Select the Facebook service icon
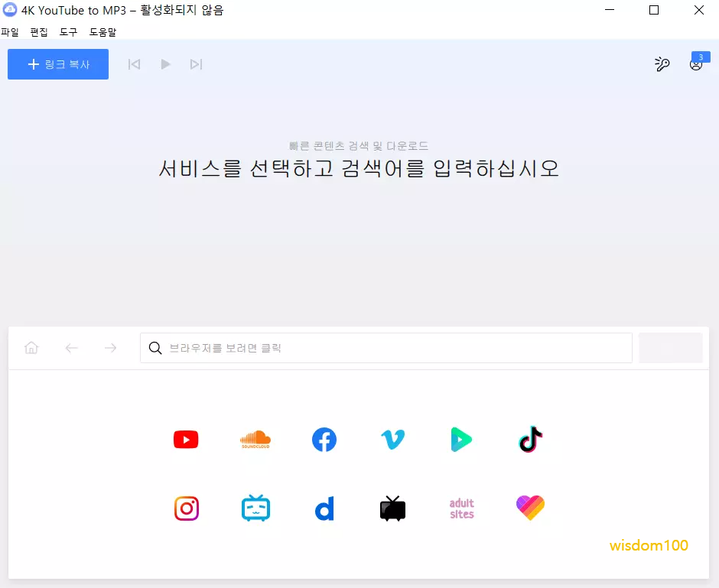Screen dimensions: 719x588 [x=324, y=440]
